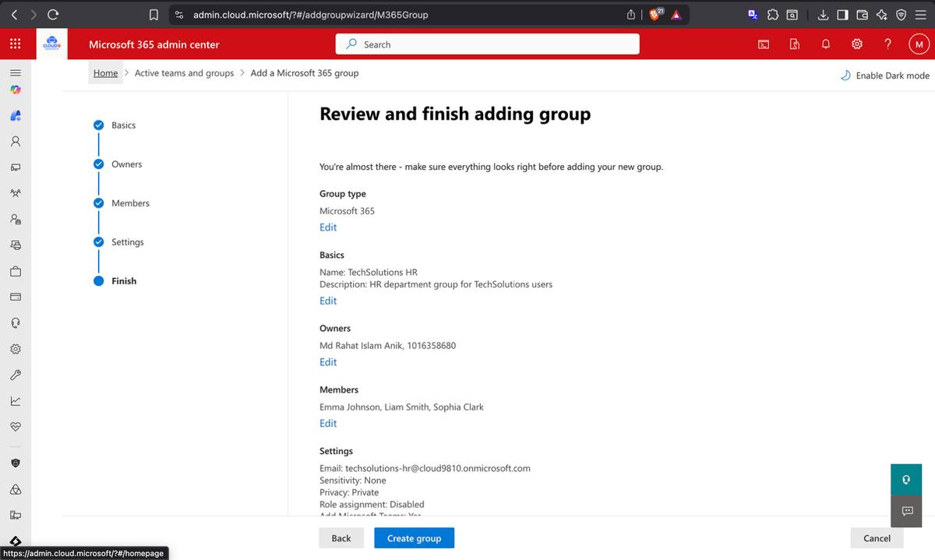Click the browser share icon
Image resolution: width=935 pixels, height=560 pixels.
(x=631, y=14)
